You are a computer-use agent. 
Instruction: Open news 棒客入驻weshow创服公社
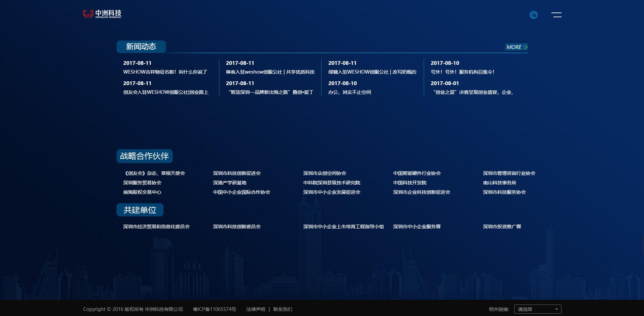[x=270, y=72]
